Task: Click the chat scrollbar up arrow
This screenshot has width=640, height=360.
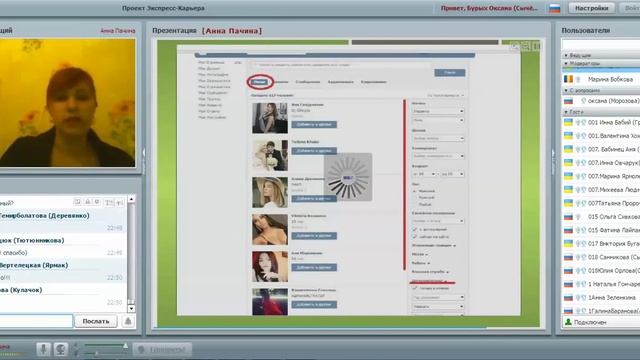Action: (x=131, y=199)
